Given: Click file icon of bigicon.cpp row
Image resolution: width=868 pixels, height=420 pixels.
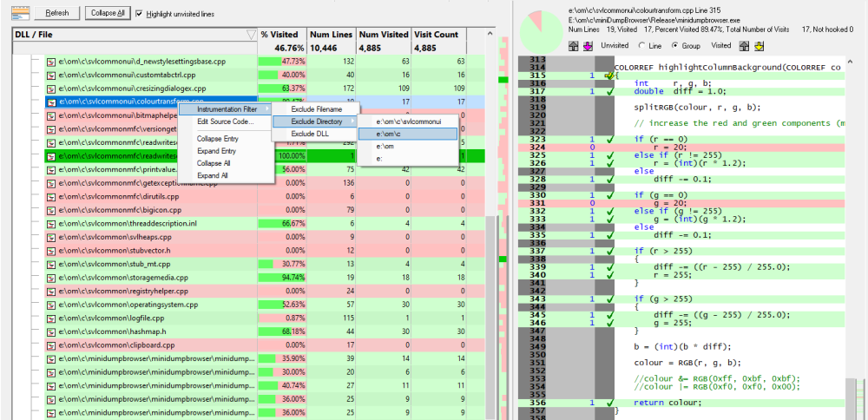Looking at the screenshot, I should point(51,210).
